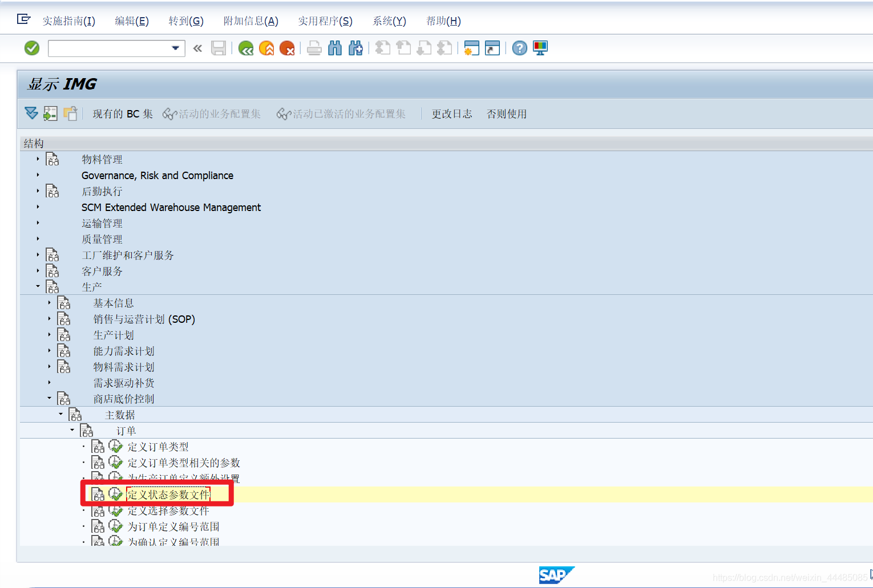873x588 pixels.
Task: Open the command field dropdown arrow
Action: (175, 48)
